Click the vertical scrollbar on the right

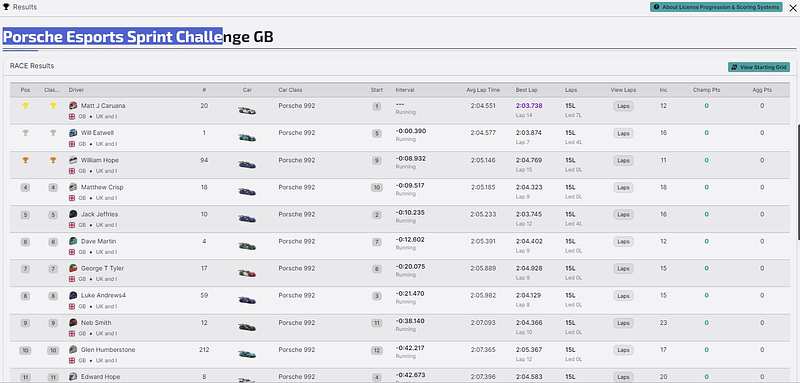tap(797, 181)
